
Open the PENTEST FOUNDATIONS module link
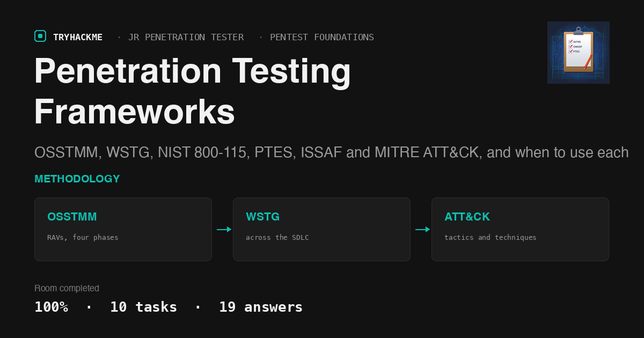coord(322,37)
